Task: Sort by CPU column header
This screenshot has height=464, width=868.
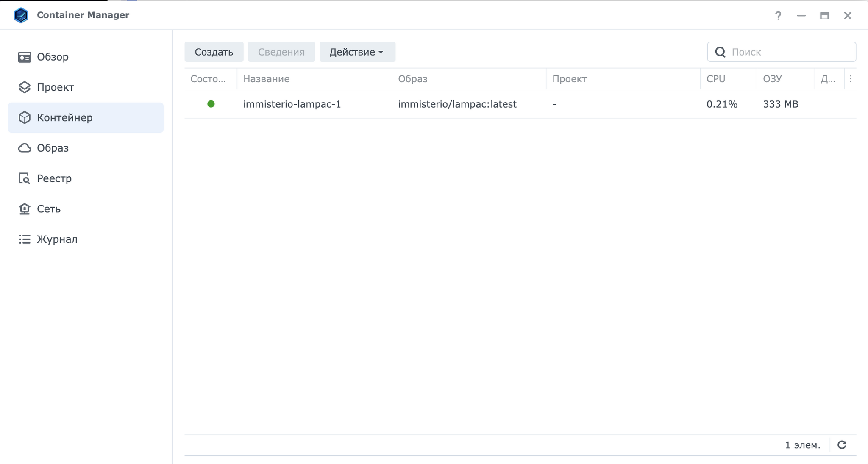Action: [x=716, y=79]
